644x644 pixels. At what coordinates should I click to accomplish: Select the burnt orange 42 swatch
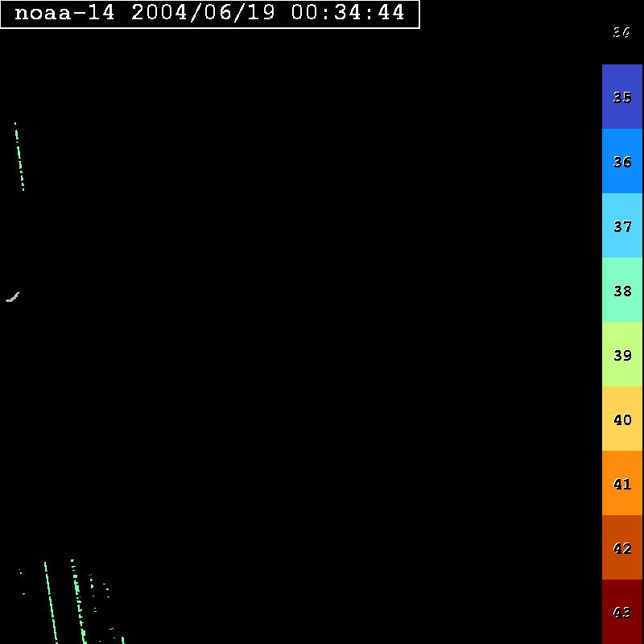tap(621, 547)
